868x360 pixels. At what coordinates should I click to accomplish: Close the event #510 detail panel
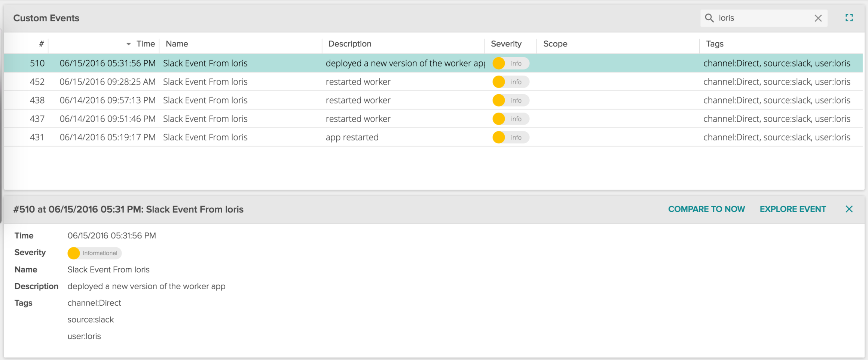[x=849, y=209]
